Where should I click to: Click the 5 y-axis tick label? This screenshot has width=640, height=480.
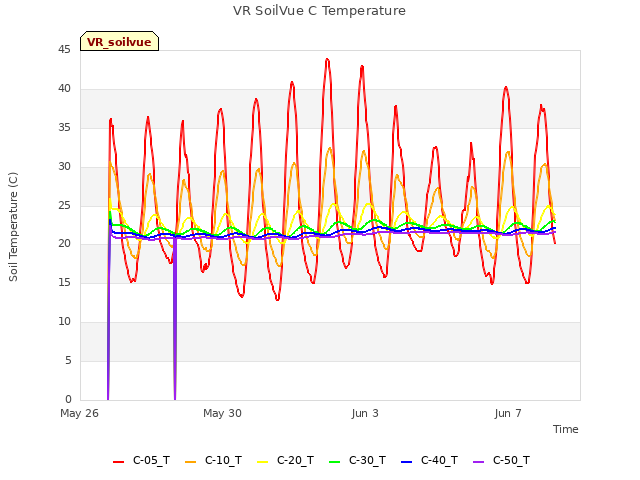[68, 361]
